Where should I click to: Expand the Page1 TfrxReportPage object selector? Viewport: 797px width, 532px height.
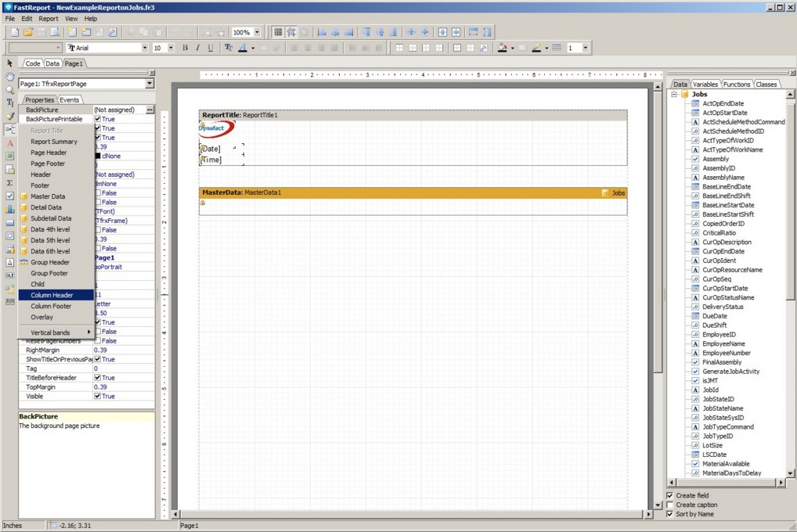pyautogui.click(x=150, y=84)
